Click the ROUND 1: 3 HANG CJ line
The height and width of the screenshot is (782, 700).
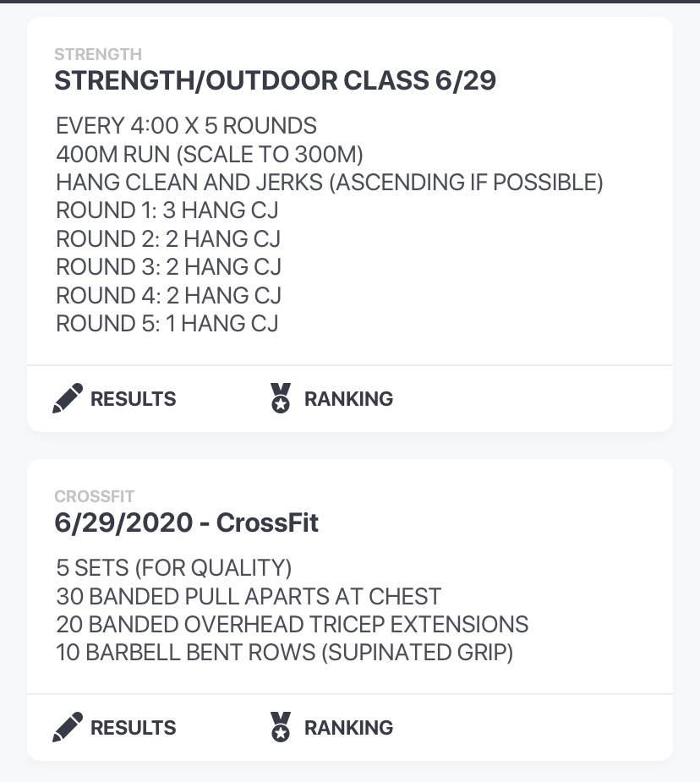(x=167, y=211)
